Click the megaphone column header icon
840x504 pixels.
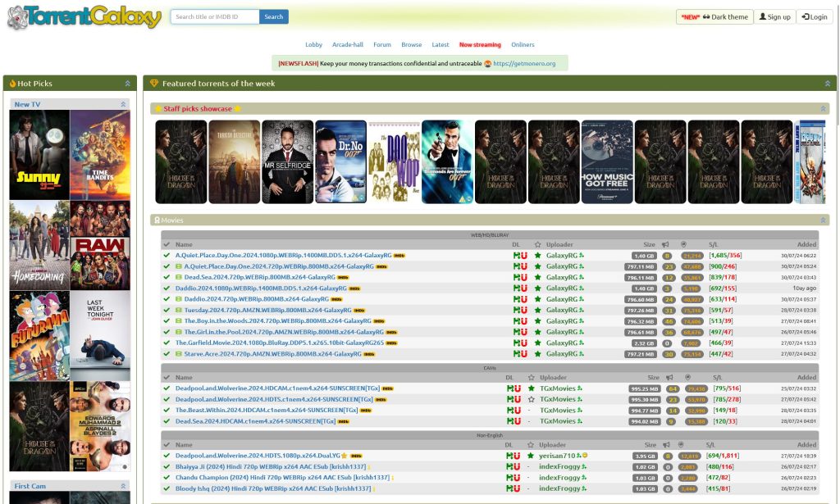[666, 244]
